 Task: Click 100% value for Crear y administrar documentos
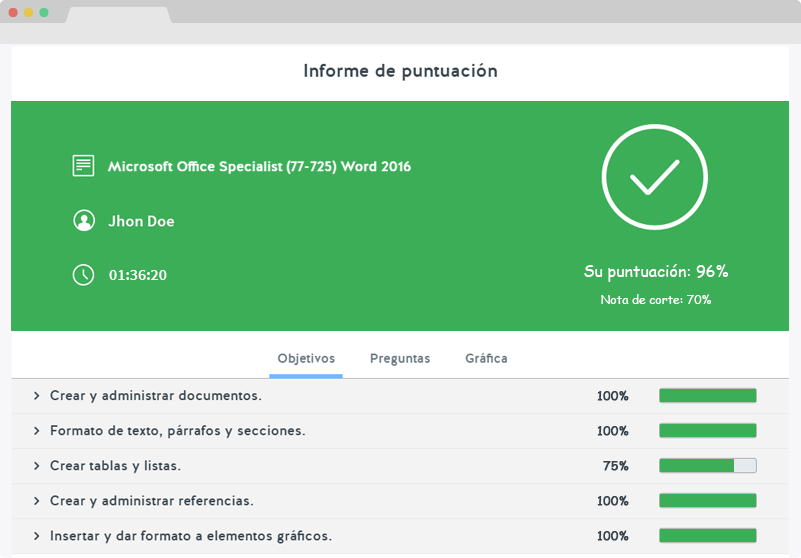point(612,396)
